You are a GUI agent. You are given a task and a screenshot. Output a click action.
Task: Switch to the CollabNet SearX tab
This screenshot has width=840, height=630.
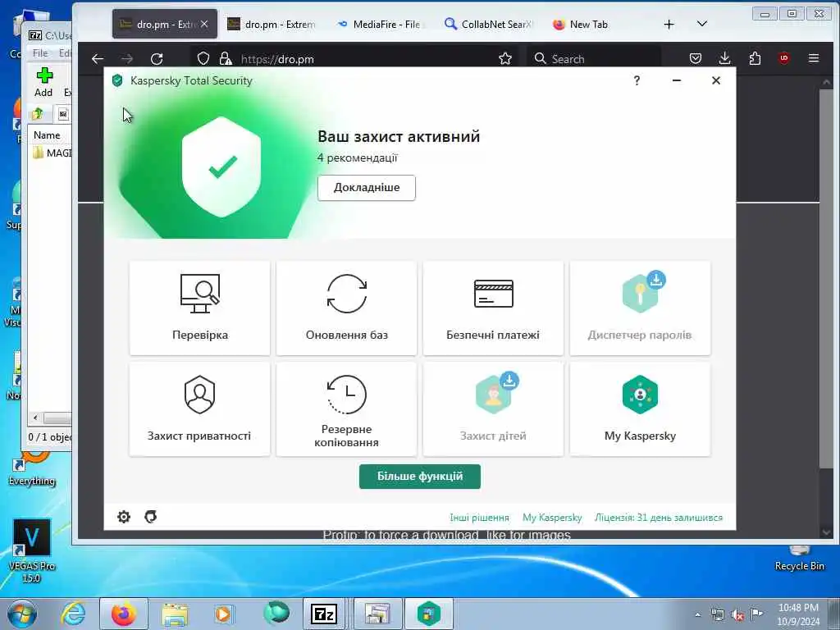coord(489,25)
